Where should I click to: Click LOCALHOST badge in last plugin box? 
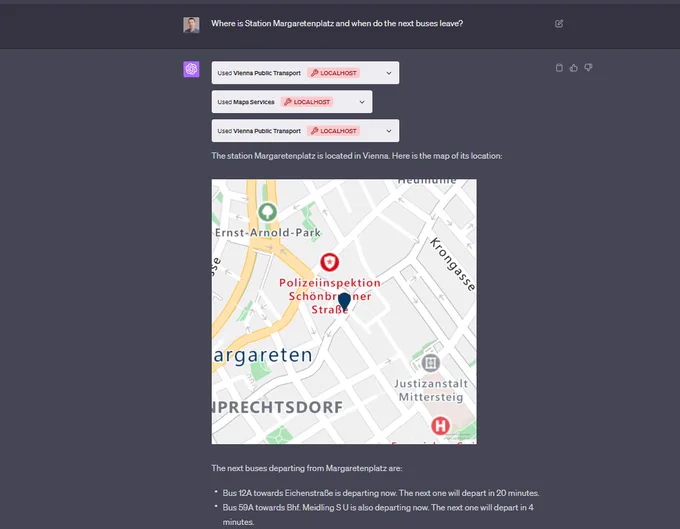click(333, 131)
